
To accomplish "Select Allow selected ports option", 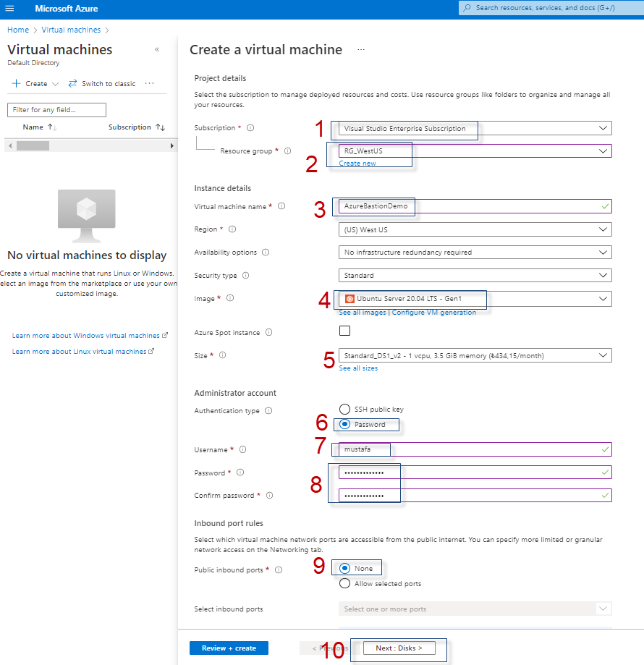I will [344, 583].
